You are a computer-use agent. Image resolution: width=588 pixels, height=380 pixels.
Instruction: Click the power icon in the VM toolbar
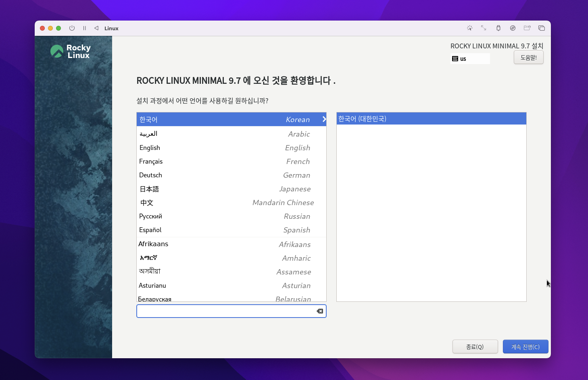coord(72,28)
